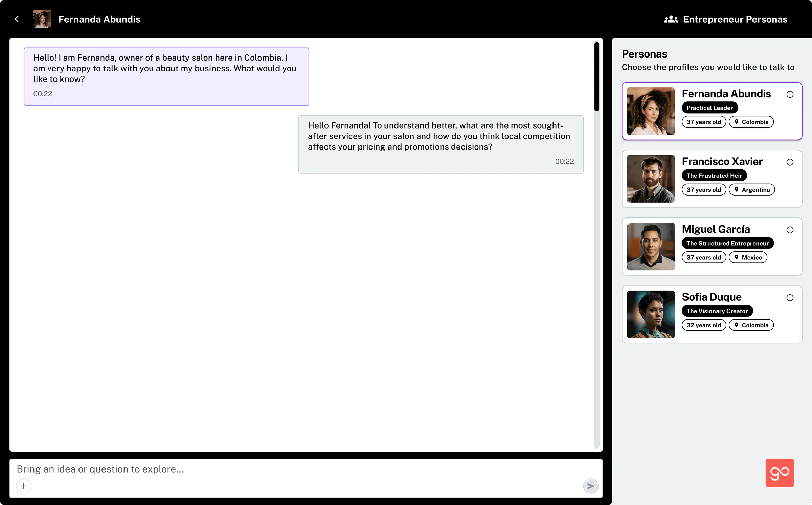The image size is (812, 505).
Task: Open info for Miguel García
Action: (x=790, y=230)
